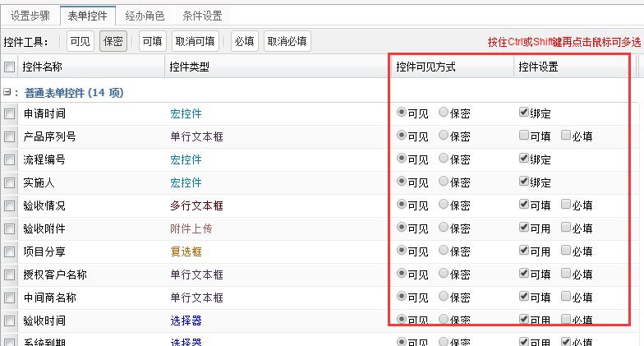This screenshot has width=644, height=346.
Task: Click the 保密 toolbar button
Action: 113,41
